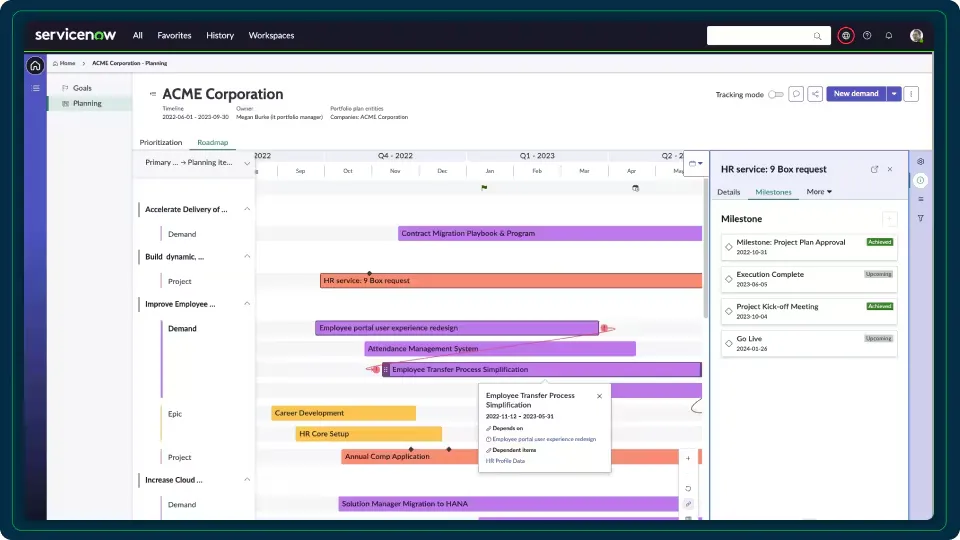Open the comments speech bubble icon

pos(796,94)
